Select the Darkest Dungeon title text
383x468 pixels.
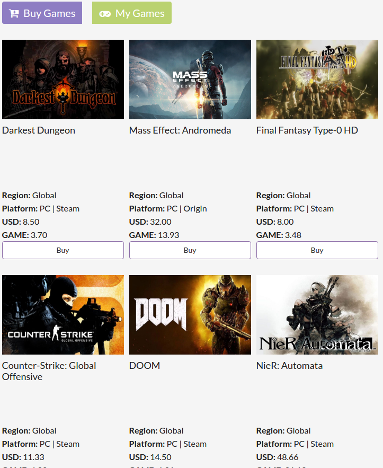pyautogui.click(x=39, y=130)
